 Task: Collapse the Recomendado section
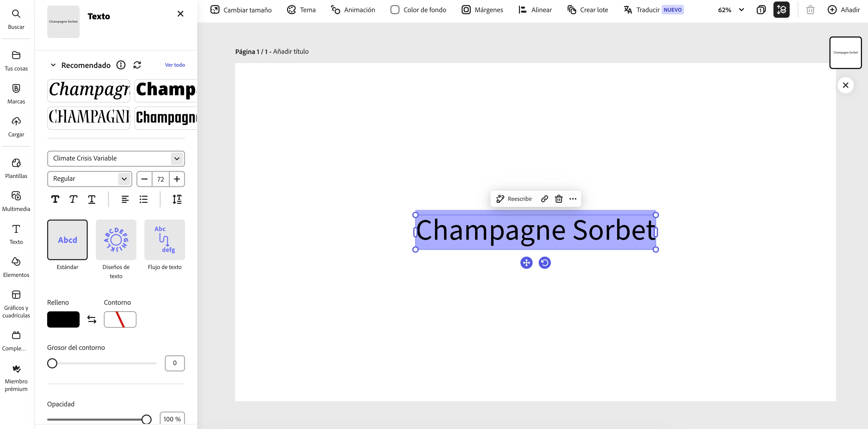[x=53, y=65]
